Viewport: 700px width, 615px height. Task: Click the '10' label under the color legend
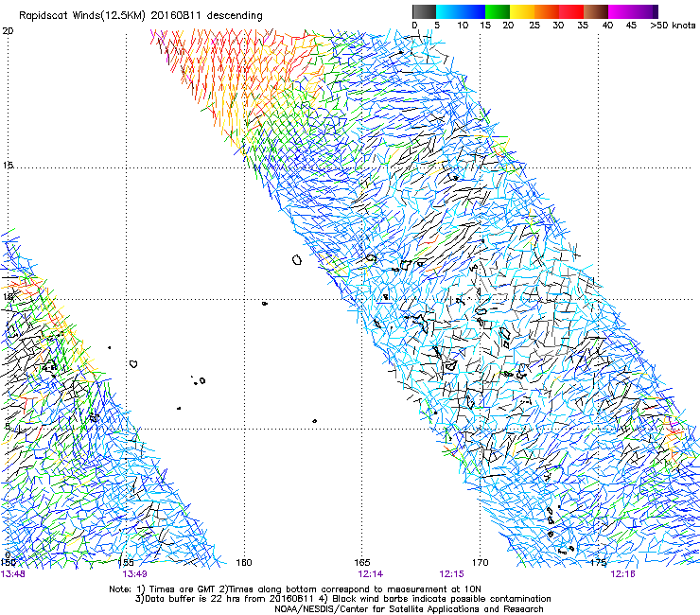463,26
